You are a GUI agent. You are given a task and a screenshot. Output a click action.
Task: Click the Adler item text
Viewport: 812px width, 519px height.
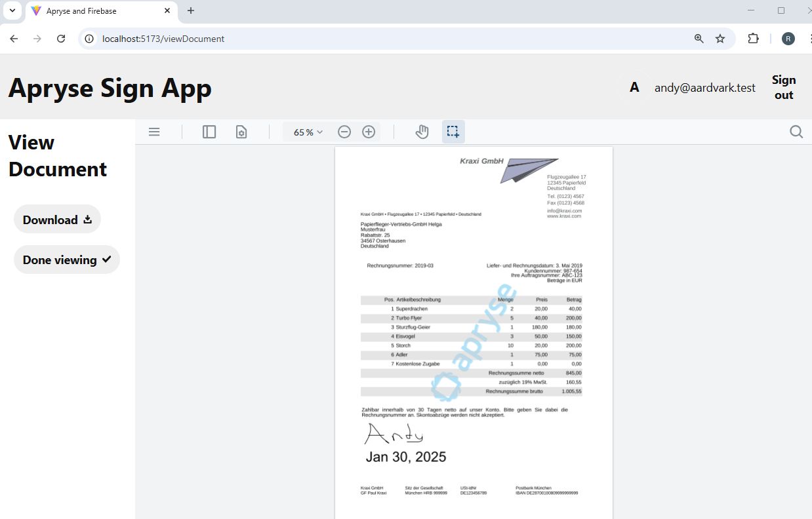tap(401, 355)
